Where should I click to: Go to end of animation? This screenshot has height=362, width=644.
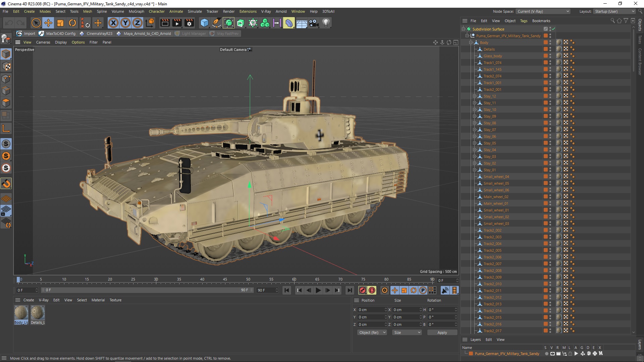pos(350,290)
